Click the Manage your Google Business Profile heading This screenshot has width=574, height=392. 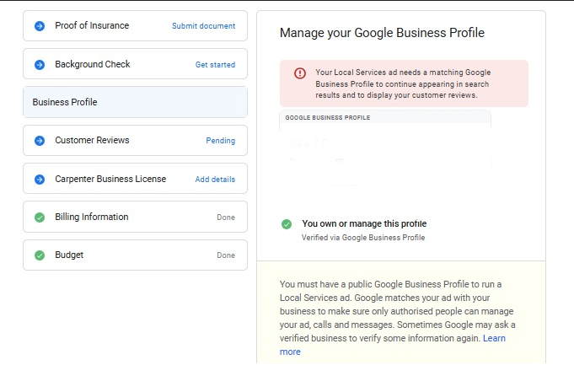pos(382,34)
